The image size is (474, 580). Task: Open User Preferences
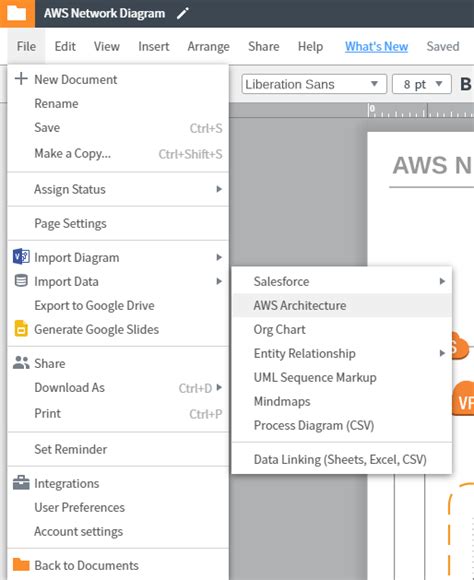click(118, 507)
